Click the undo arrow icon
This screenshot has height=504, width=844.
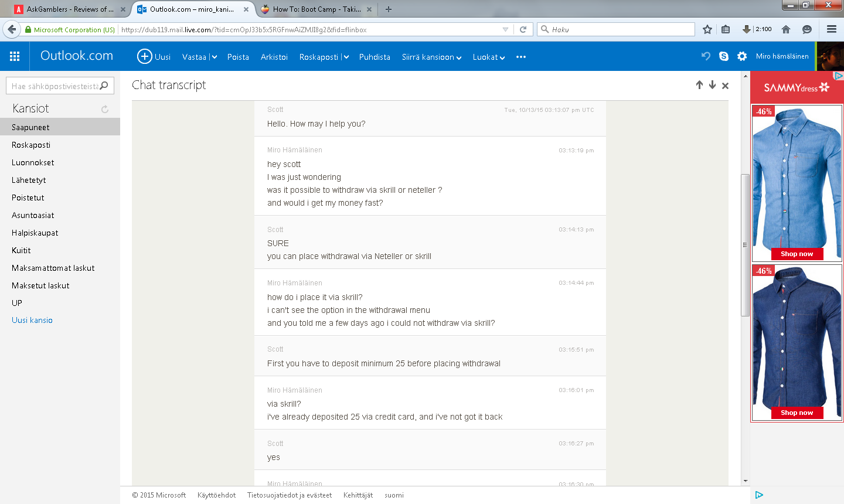pyautogui.click(x=706, y=56)
